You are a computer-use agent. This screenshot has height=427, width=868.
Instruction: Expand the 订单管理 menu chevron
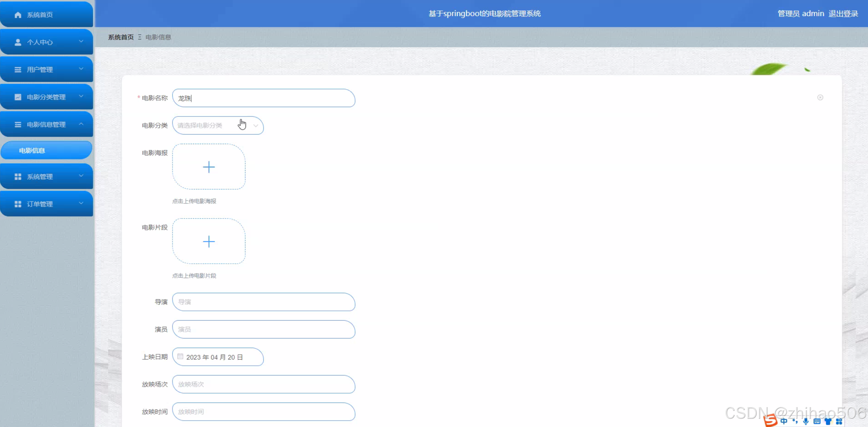81,203
